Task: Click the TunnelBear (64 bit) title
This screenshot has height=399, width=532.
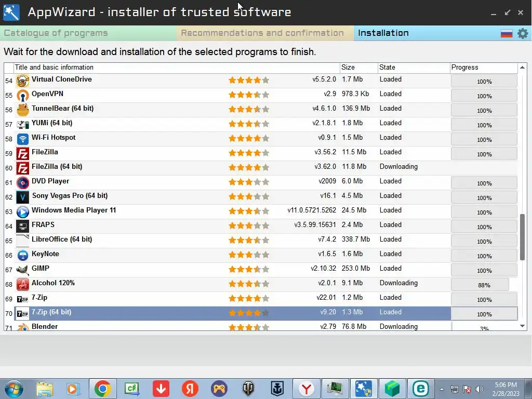Action: 62,108
